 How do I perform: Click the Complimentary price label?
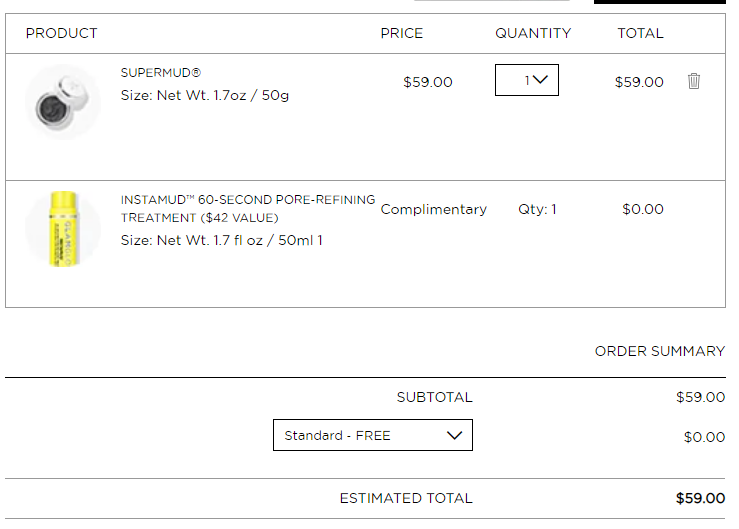point(434,209)
